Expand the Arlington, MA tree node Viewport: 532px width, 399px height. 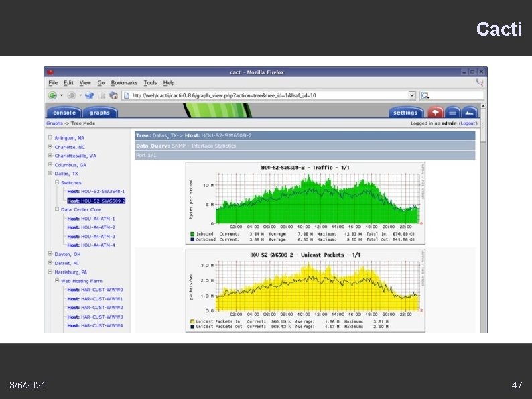coord(50,137)
